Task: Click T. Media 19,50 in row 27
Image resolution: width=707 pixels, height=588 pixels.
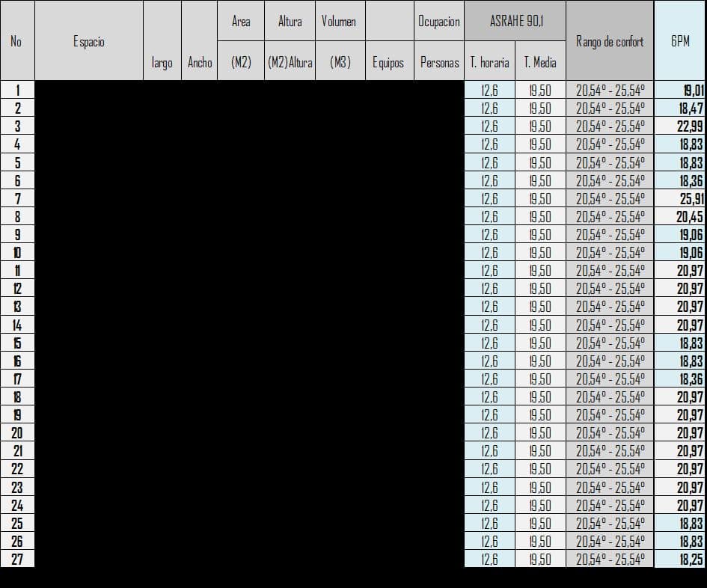Action: click(x=540, y=559)
